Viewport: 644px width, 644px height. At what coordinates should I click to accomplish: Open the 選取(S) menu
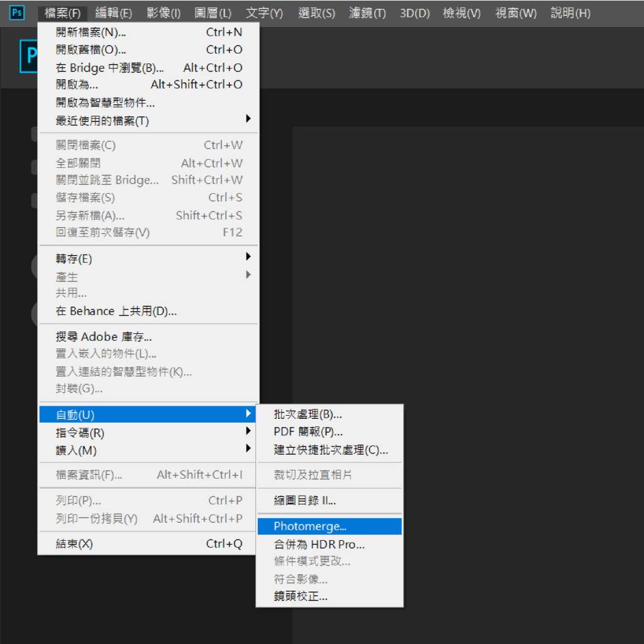point(316,13)
